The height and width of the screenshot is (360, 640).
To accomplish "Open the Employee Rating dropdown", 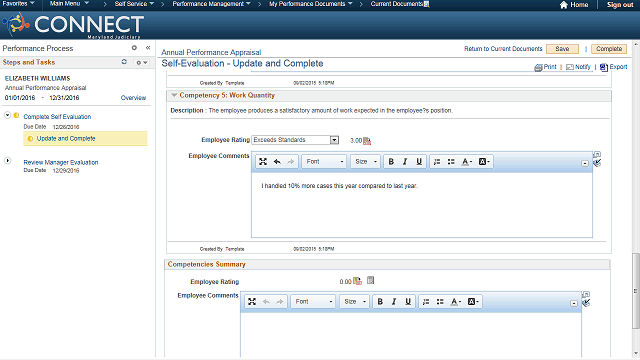I will [334, 140].
